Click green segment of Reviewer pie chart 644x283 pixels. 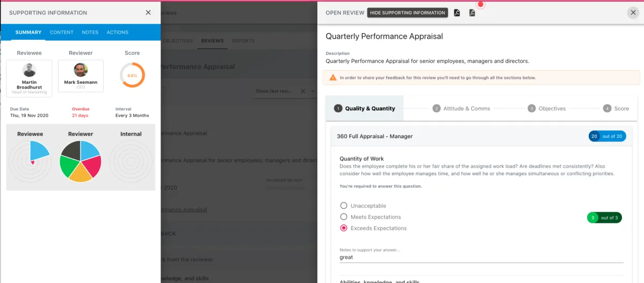(x=68, y=166)
